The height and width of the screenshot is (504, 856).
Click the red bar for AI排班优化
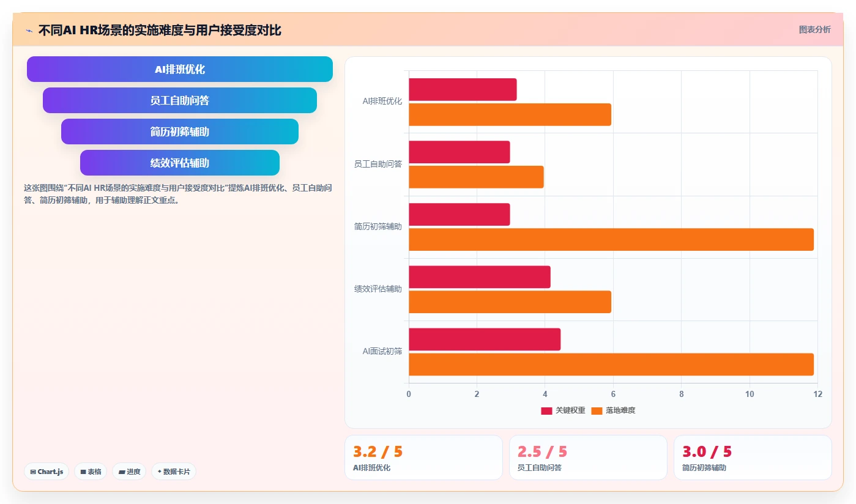click(463, 89)
